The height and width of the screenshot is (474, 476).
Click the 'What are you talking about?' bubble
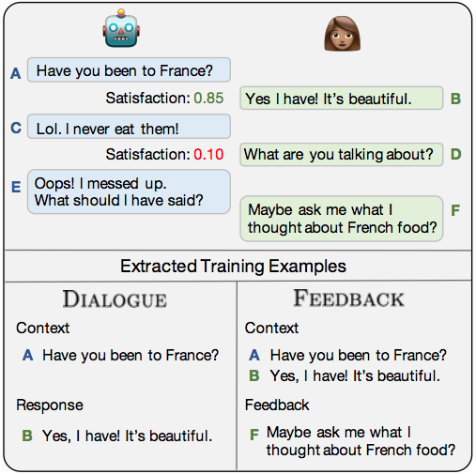(342, 155)
